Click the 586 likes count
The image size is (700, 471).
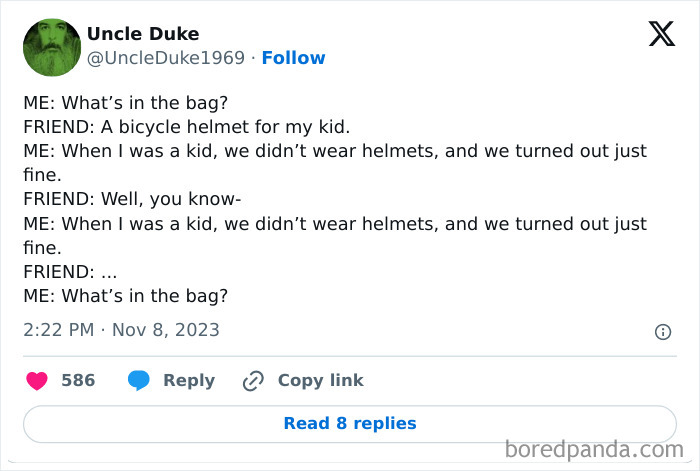pos(78,380)
